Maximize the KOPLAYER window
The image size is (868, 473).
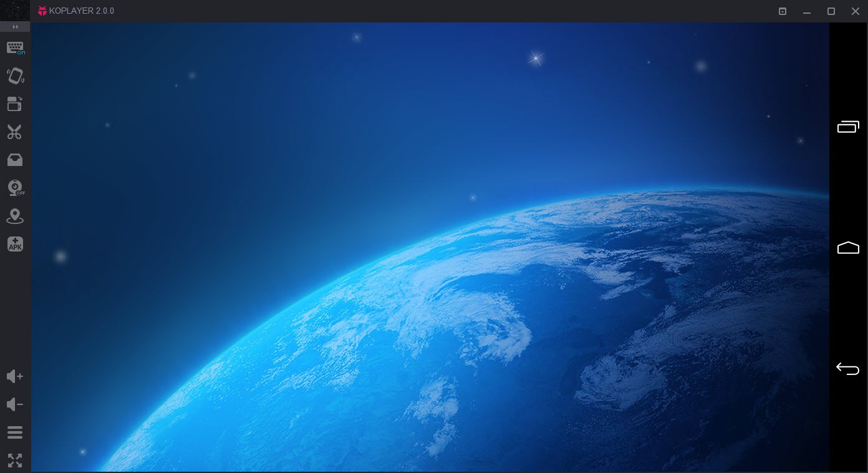(831, 11)
